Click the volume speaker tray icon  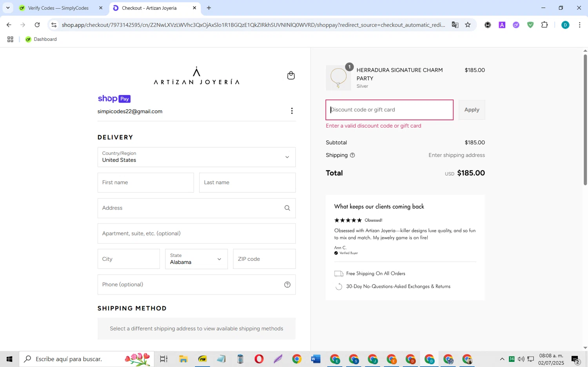click(x=521, y=359)
